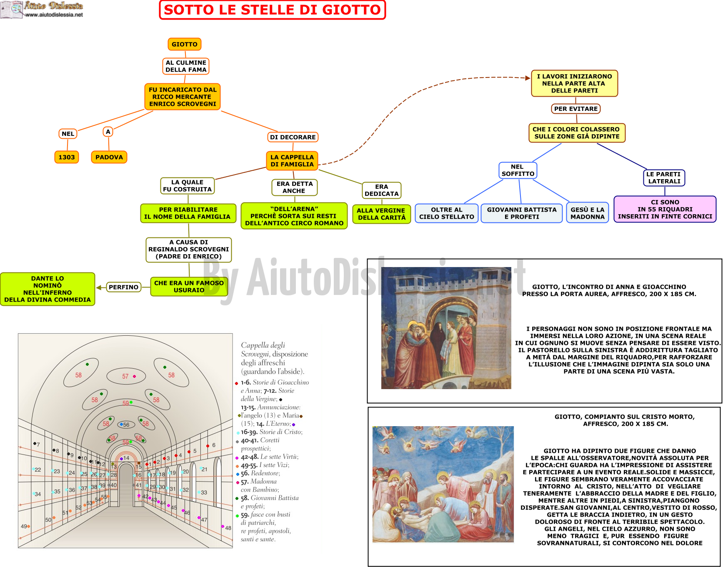Click the PERFINO label
This screenshot has height=567, width=728.
tap(124, 287)
